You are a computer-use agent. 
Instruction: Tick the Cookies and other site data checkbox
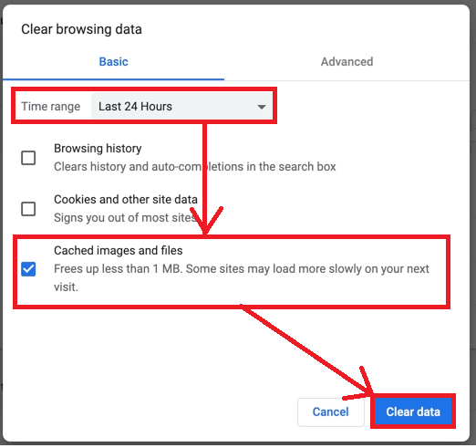click(28, 209)
